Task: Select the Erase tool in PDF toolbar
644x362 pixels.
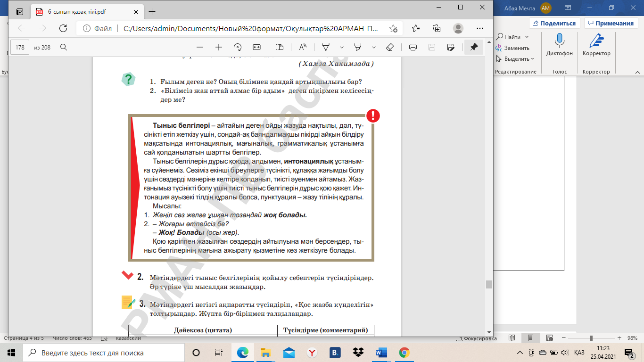Action: (389, 47)
